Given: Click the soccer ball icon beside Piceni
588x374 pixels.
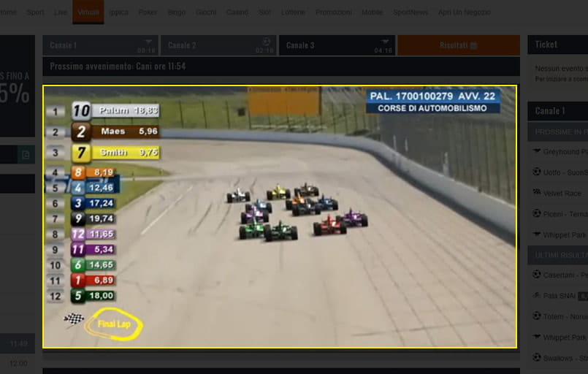Looking at the screenshot, I should tap(537, 214).
